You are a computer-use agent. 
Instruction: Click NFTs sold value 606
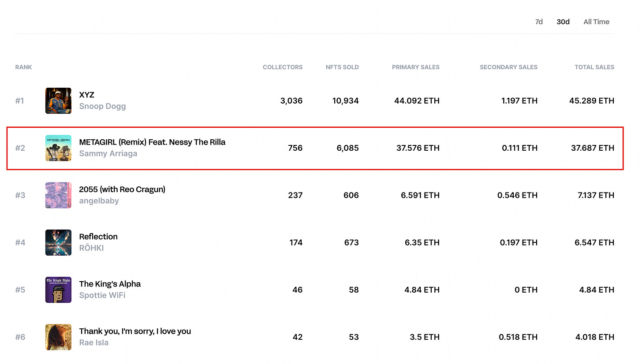click(351, 195)
